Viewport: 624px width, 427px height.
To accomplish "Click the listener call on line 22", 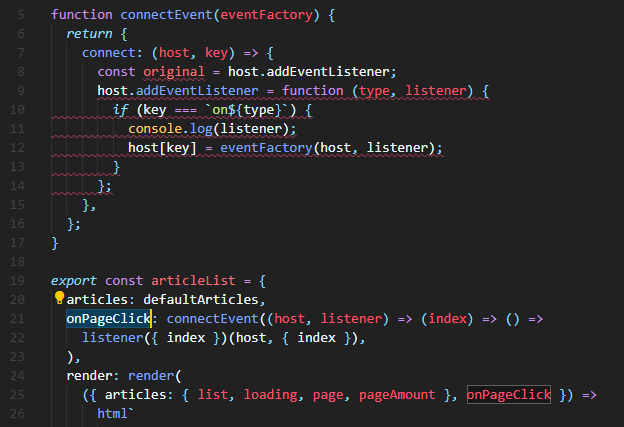I will [113, 338].
